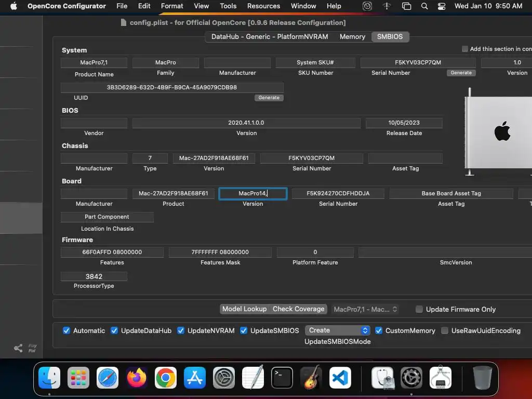
Task: Generate a new Serial Number
Action: (461, 73)
